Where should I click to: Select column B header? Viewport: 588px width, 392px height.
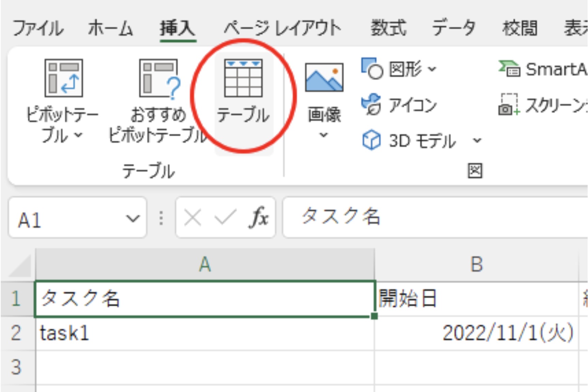tap(477, 265)
